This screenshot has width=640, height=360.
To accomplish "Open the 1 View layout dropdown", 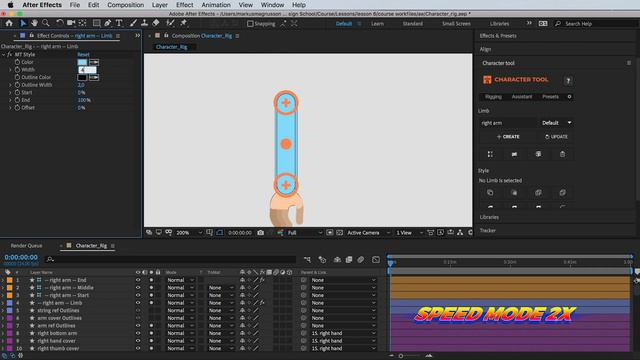I will pyautogui.click(x=409, y=233).
